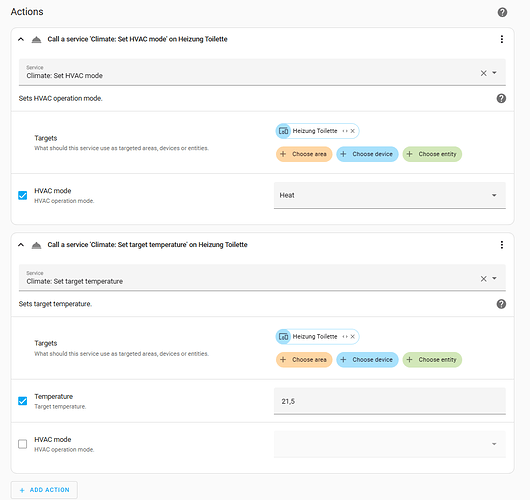The height and width of the screenshot is (500, 530).
Task: Click Choose device in second action targets
Action: pos(367,360)
